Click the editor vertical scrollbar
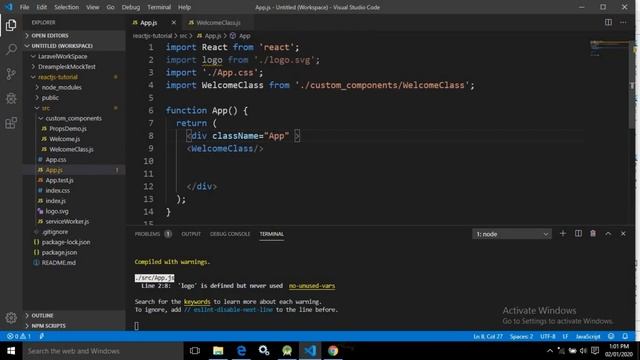This screenshot has width=640, height=360. [x=632, y=84]
